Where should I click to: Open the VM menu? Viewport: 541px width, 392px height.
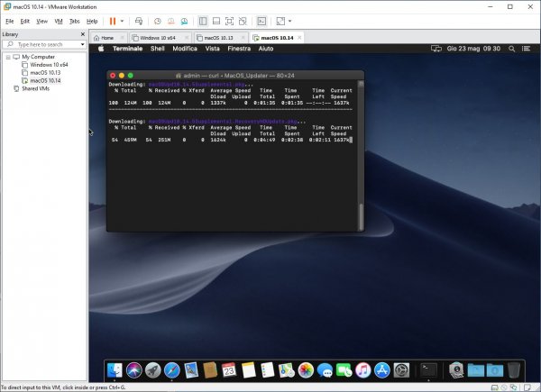58,21
